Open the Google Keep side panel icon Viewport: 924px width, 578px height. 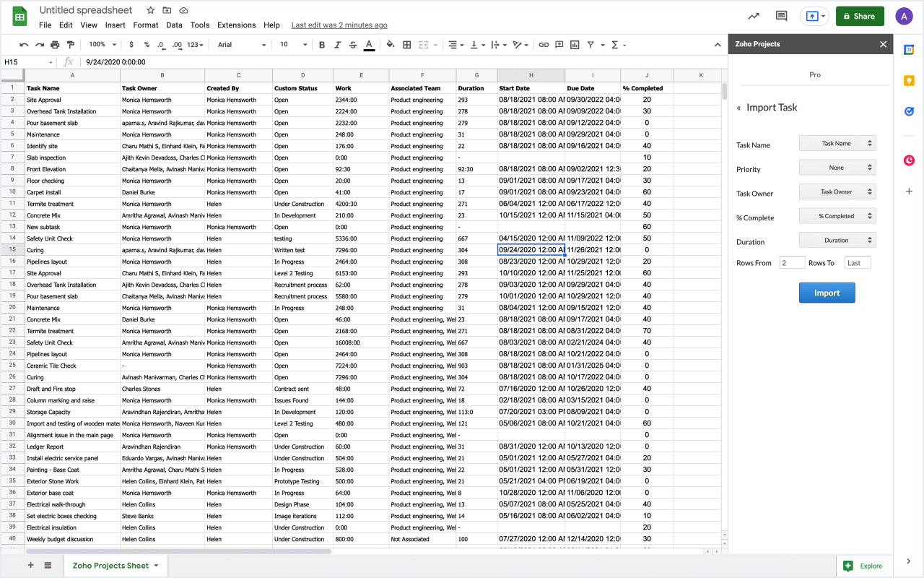coord(909,80)
